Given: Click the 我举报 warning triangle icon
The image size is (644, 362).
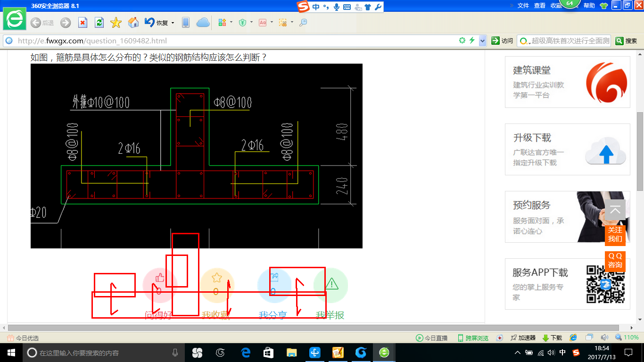Looking at the screenshot, I should [331, 284].
